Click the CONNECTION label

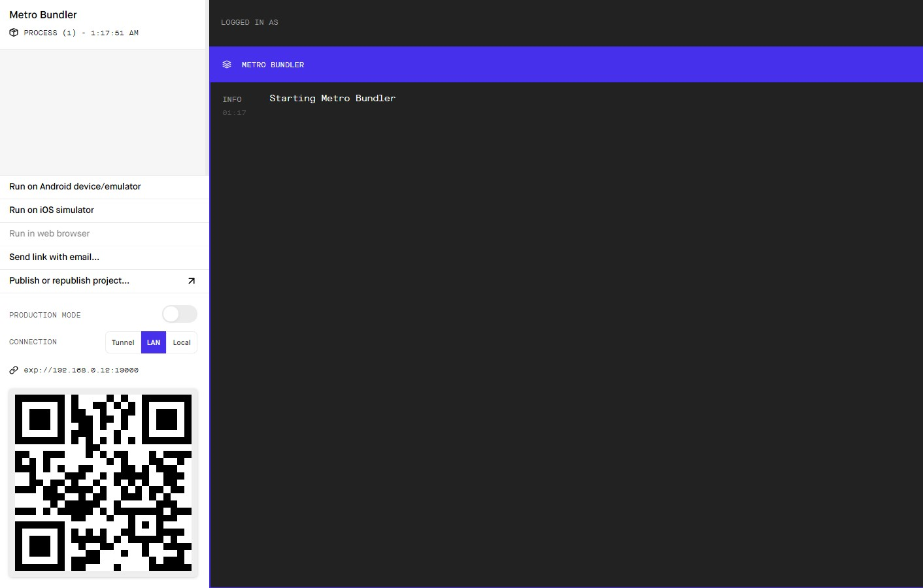coord(33,342)
